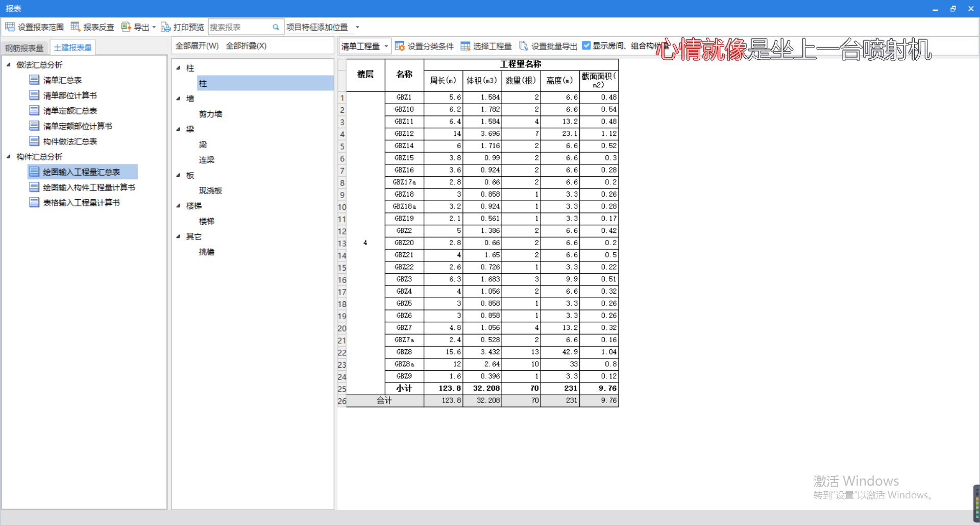The height and width of the screenshot is (526, 980).
Task: Click the 设置批量导出 icon
Action: point(523,46)
